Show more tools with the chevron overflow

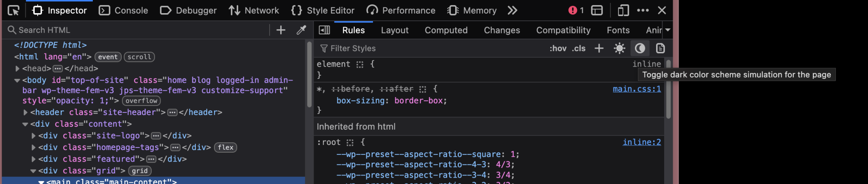coord(512,10)
